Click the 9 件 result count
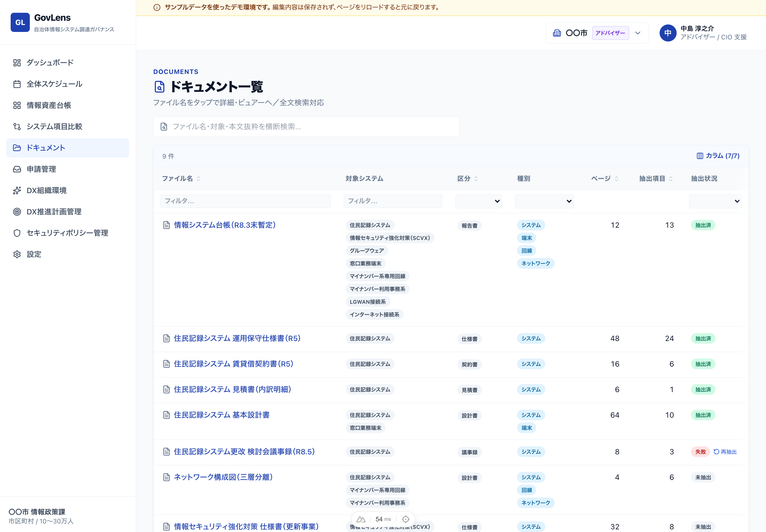 [x=168, y=156]
